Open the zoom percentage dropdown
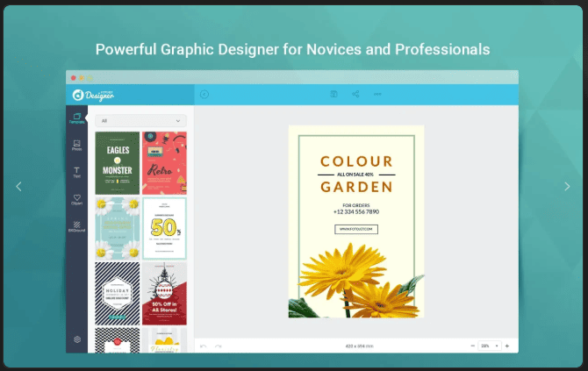 (490, 346)
